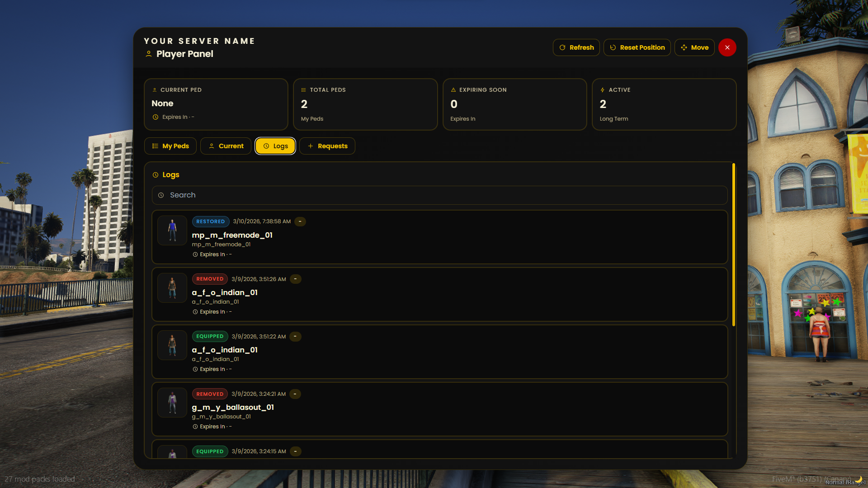Click EQUIPPED badge dated 3:24:15 AM
The image size is (868, 488).
pos(210,451)
